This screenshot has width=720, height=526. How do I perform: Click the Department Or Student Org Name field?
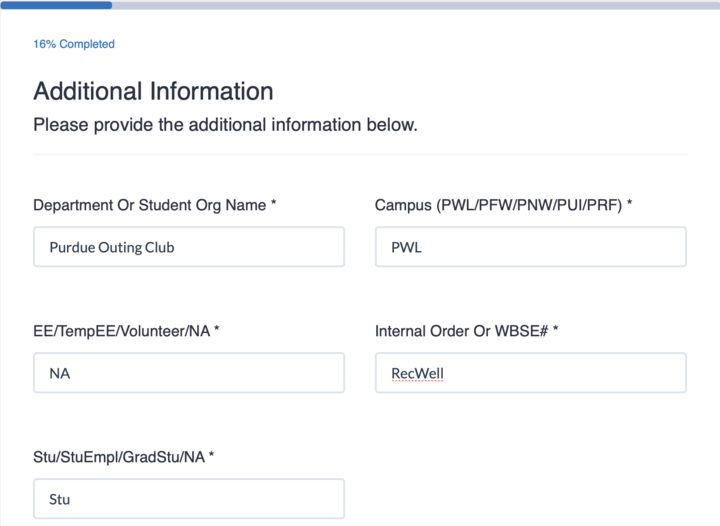(x=189, y=247)
